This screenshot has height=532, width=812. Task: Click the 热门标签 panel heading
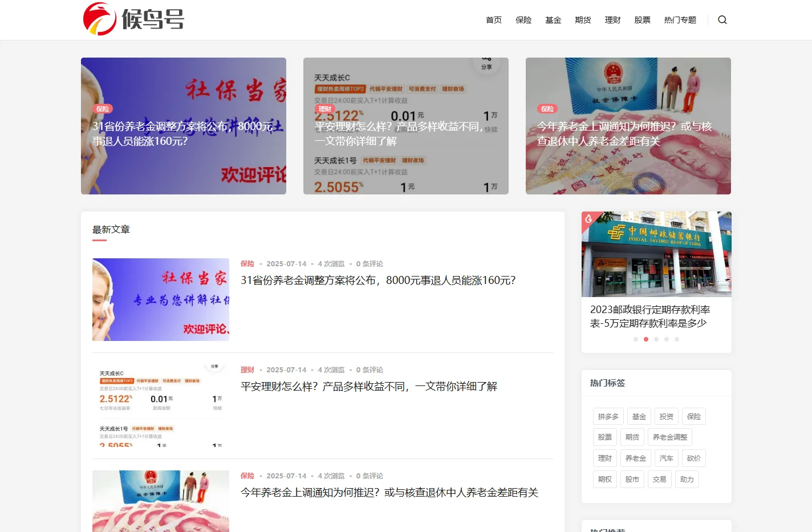[x=608, y=383]
